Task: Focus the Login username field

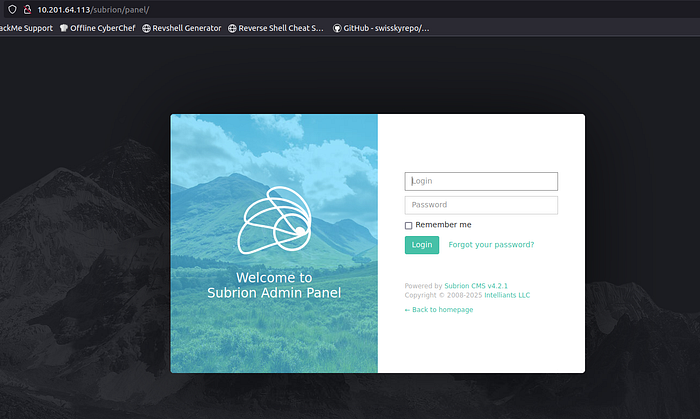Action: coord(481,181)
